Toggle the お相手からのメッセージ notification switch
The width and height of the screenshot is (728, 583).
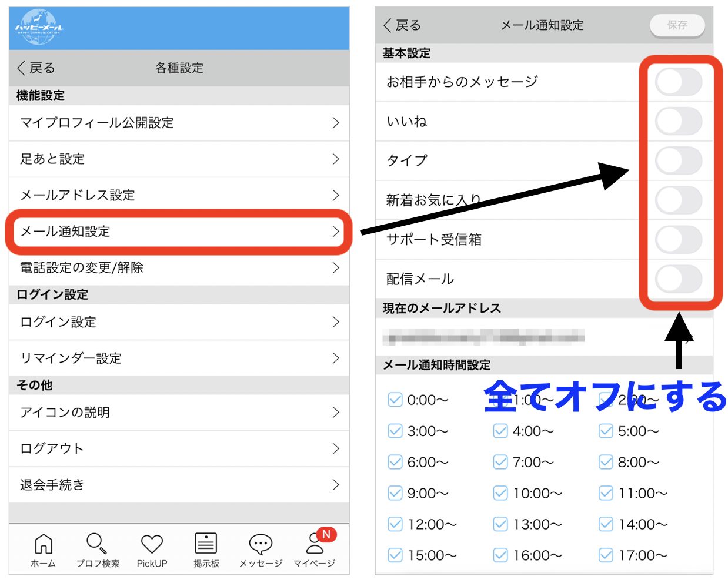678,82
